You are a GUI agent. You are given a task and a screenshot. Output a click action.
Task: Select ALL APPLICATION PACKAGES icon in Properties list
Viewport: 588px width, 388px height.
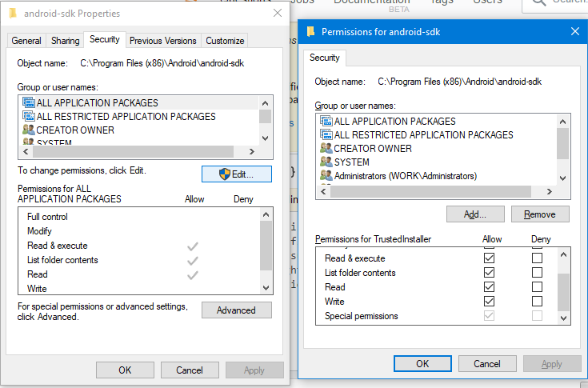pyautogui.click(x=29, y=102)
